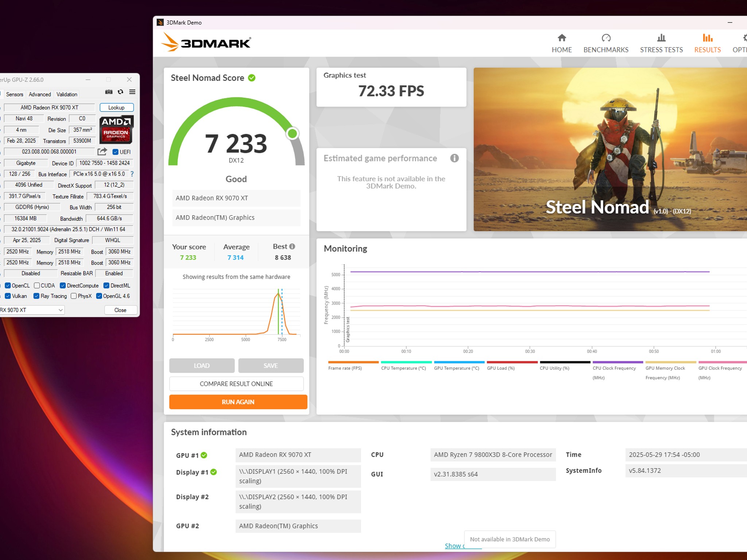Image resolution: width=747 pixels, height=560 pixels.
Task: Click the Show details link under System information
Action: 454,546
